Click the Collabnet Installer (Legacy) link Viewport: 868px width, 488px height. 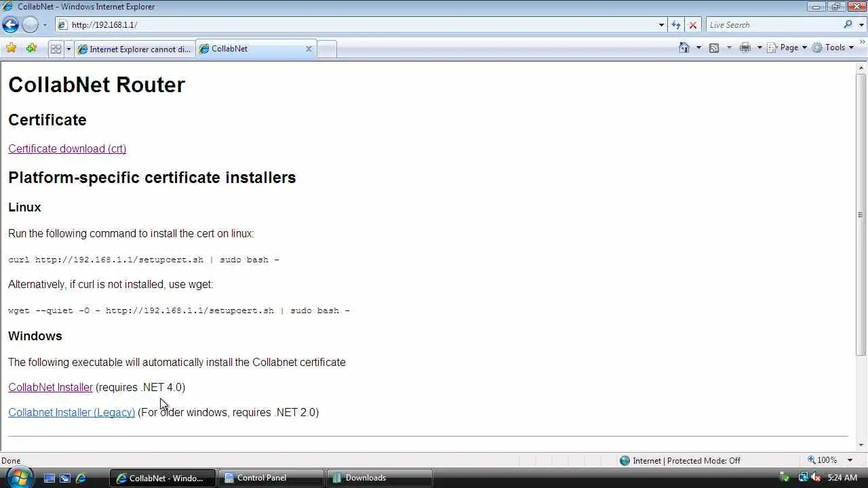(71, 412)
